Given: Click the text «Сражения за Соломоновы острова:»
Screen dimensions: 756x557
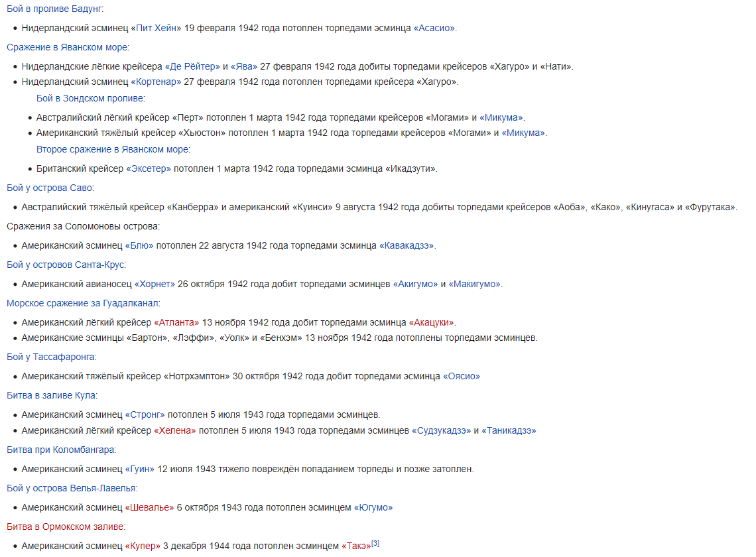Looking at the screenshot, I should coord(83,227).
